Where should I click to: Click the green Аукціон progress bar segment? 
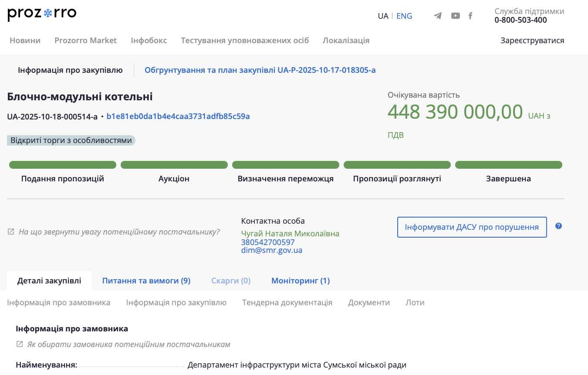(x=174, y=165)
